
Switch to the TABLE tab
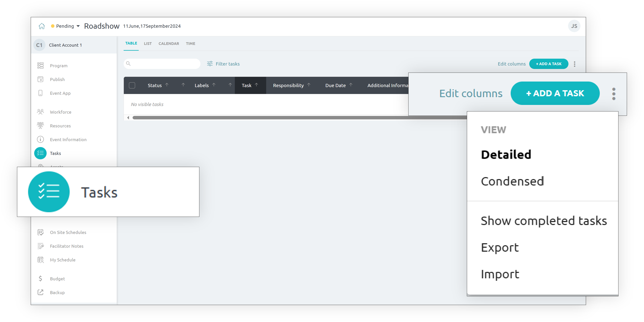pyautogui.click(x=131, y=43)
